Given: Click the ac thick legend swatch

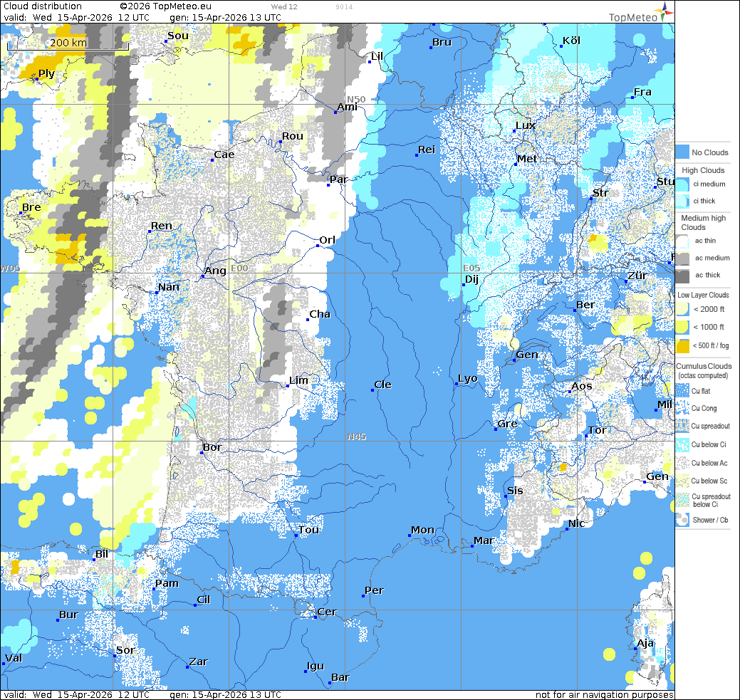Looking at the screenshot, I should click(x=682, y=276).
